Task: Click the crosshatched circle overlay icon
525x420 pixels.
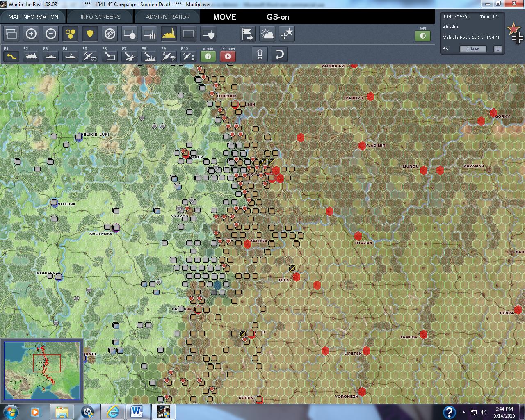Action: 110,34
